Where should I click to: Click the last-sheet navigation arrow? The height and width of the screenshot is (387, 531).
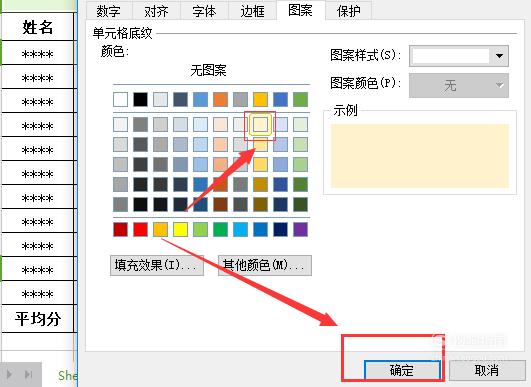tap(28, 374)
